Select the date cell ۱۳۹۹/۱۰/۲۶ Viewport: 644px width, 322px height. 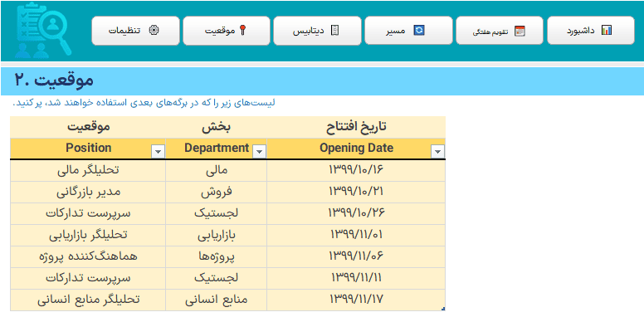(356, 213)
